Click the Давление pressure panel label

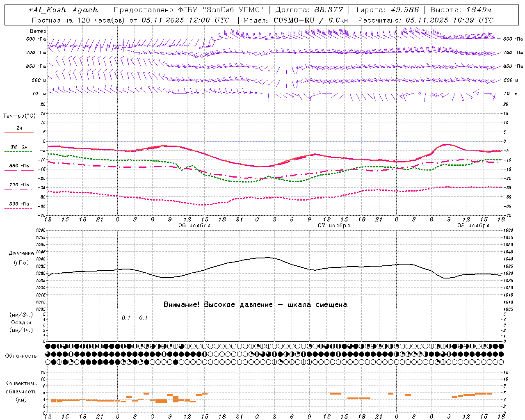tap(21, 253)
